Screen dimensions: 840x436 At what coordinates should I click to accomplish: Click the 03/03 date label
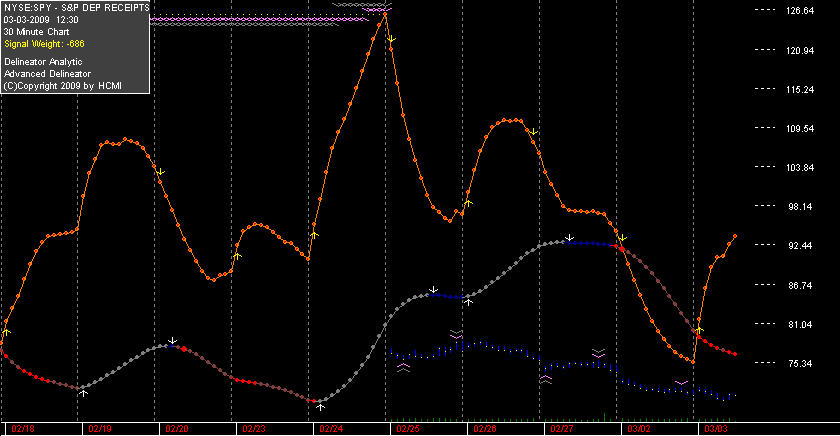[716, 429]
